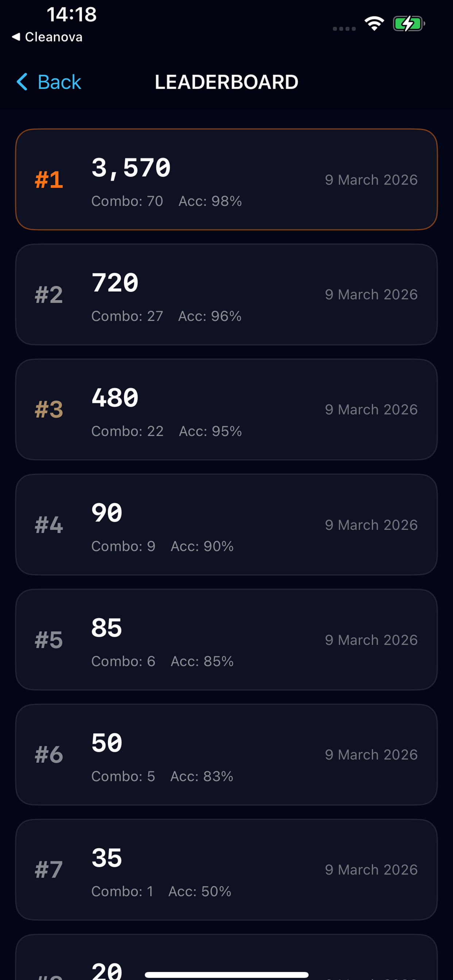453x980 pixels.
Task: Return to Cleanova app via breadcrumb
Action: tap(47, 37)
